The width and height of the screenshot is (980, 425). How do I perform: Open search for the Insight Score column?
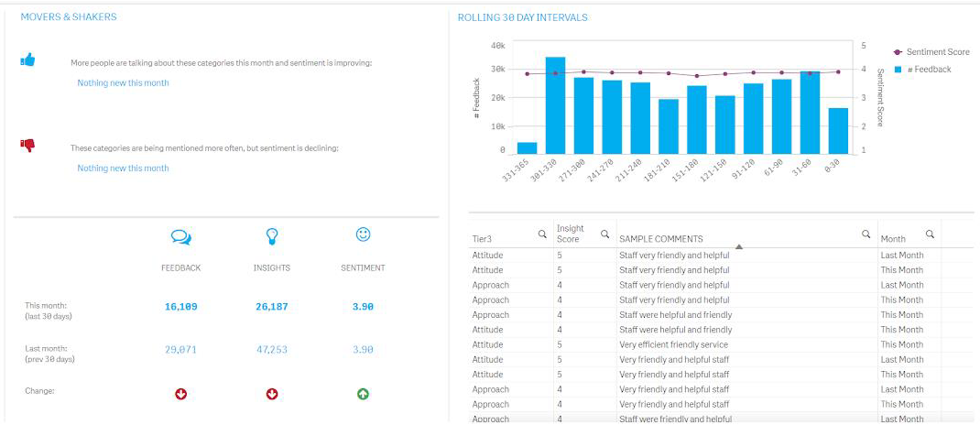(604, 234)
